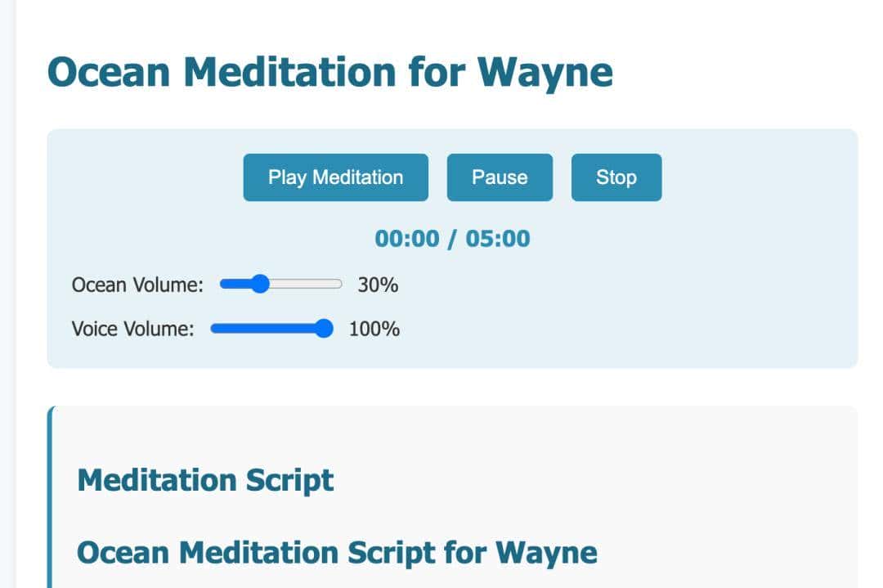Image resolution: width=883 pixels, height=588 pixels.
Task: Pause the meditation playback
Action: click(x=500, y=177)
